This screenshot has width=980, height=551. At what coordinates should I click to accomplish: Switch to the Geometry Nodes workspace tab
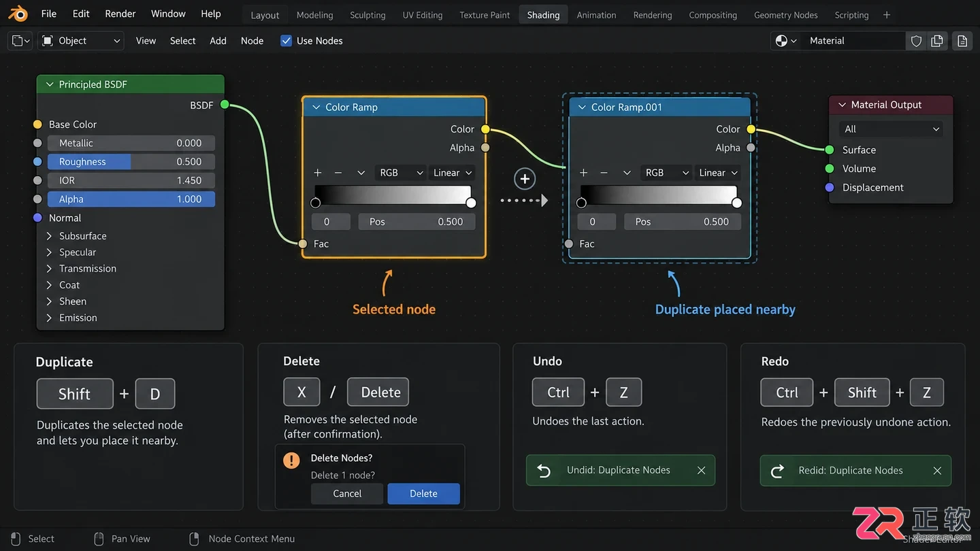click(785, 15)
